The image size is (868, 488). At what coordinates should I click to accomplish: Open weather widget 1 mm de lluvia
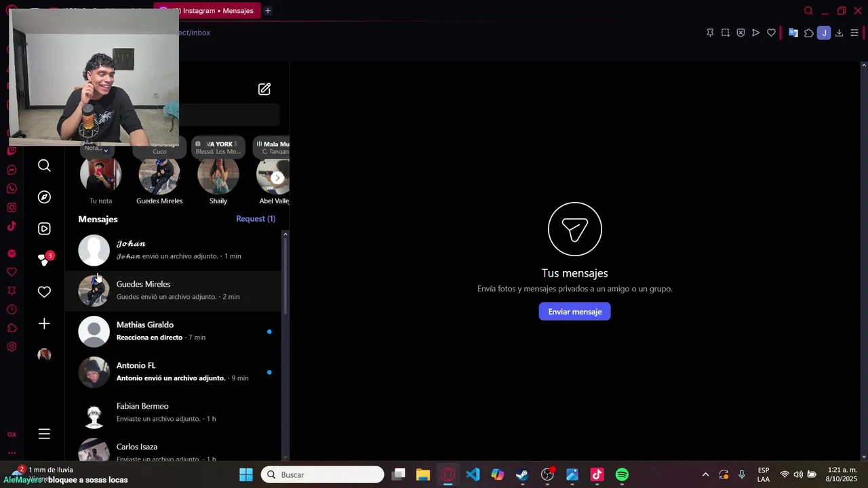point(44,474)
